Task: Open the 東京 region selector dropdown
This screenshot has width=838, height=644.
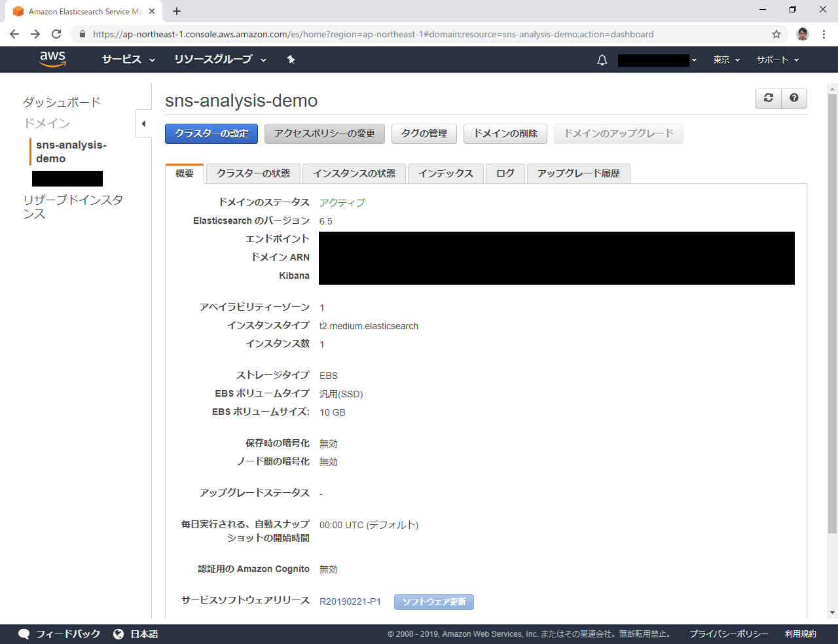Action: pos(726,60)
